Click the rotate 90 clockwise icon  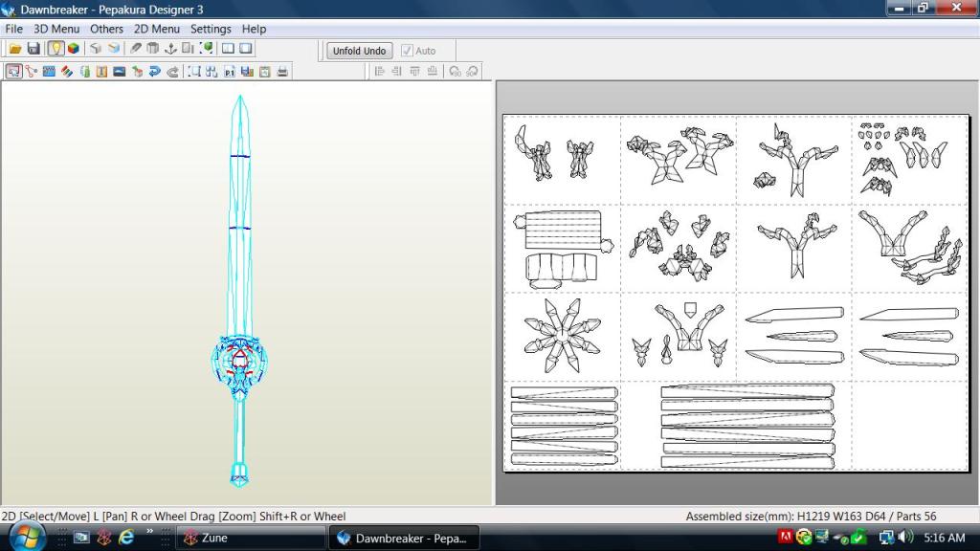[x=473, y=72]
